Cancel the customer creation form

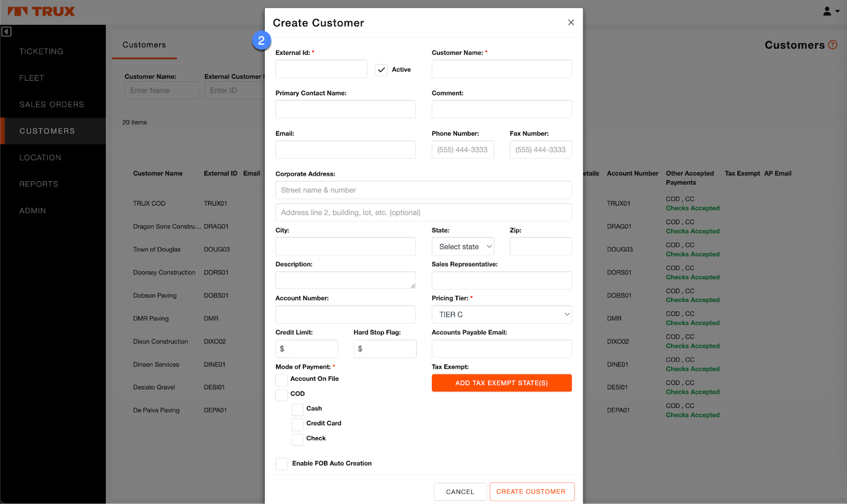click(460, 492)
